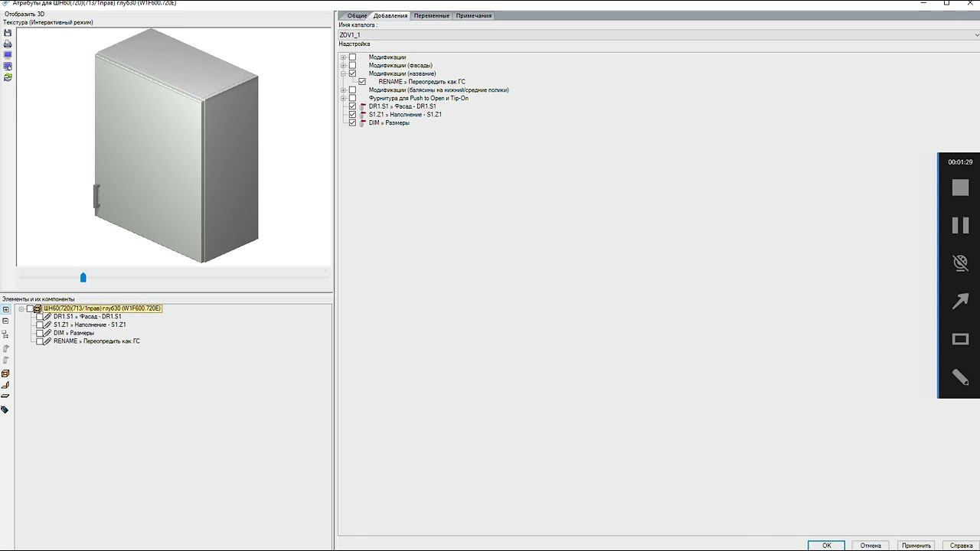
Task: Enable the first Модификации checkbox
Action: [352, 57]
